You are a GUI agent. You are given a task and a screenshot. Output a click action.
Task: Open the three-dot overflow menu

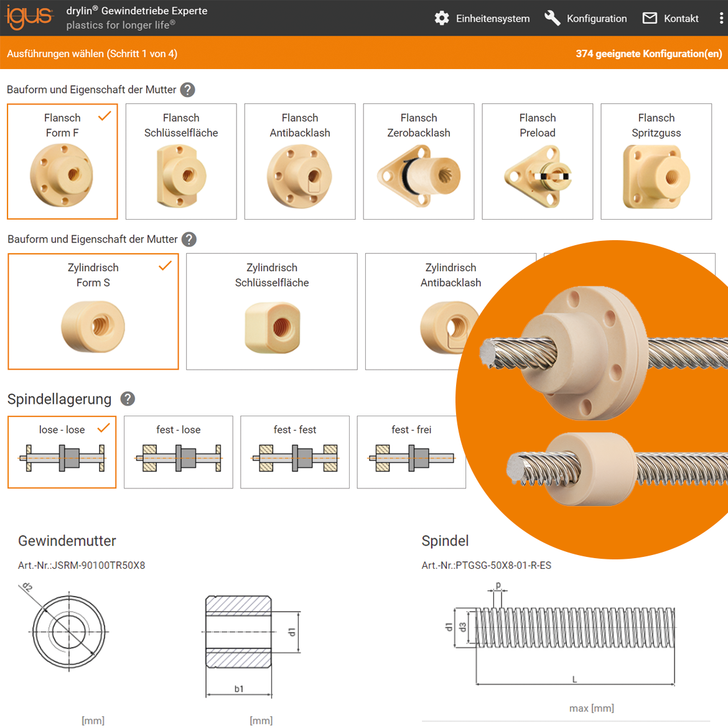click(x=721, y=18)
